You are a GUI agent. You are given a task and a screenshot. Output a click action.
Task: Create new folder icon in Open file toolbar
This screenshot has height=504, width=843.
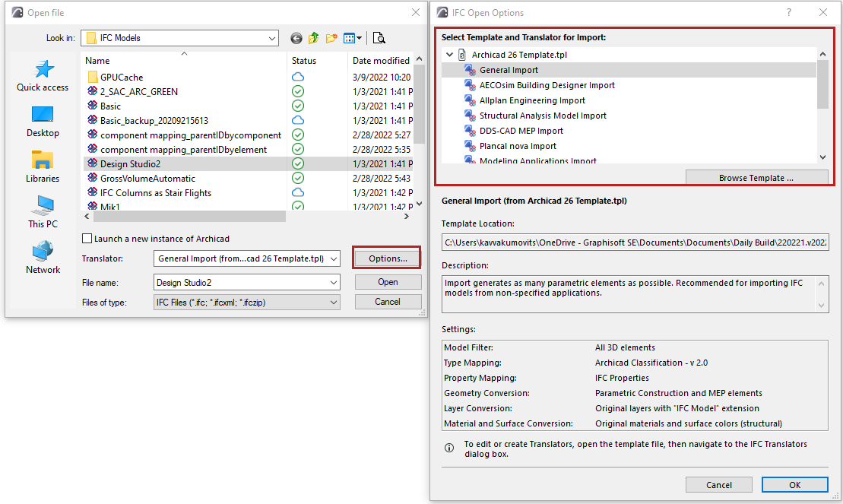(x=331, y=38)
